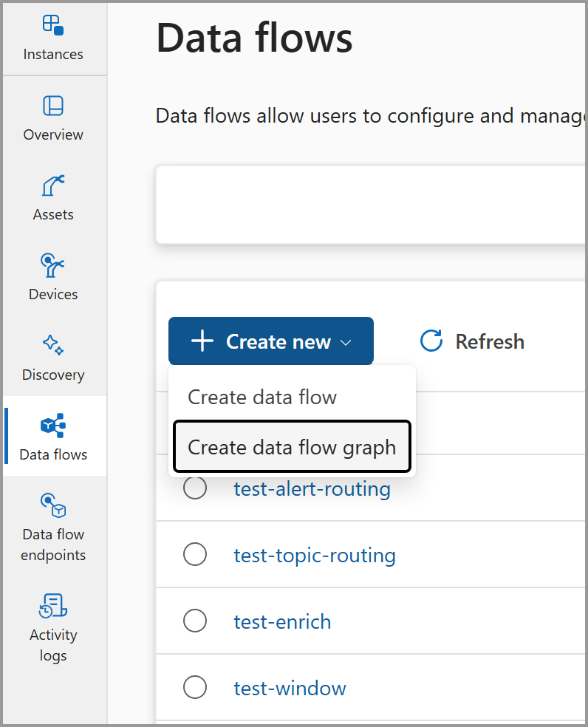The height and width of the screenshot is (727, 588).
Task: Choose Create data flow menu option
Action: (x=292, y=397)
